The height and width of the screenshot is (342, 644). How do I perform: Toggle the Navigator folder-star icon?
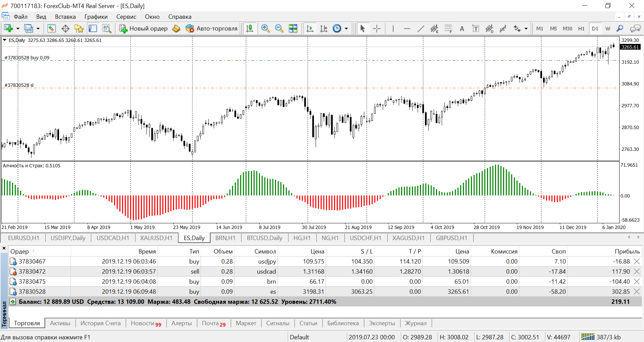click(x=79, y=28)
